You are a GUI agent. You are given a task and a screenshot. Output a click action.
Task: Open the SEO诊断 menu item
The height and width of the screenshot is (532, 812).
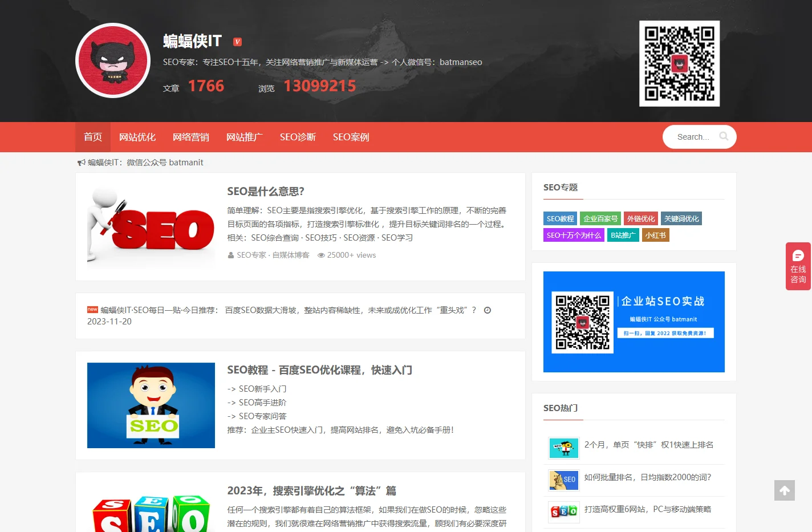pos(298,137)
